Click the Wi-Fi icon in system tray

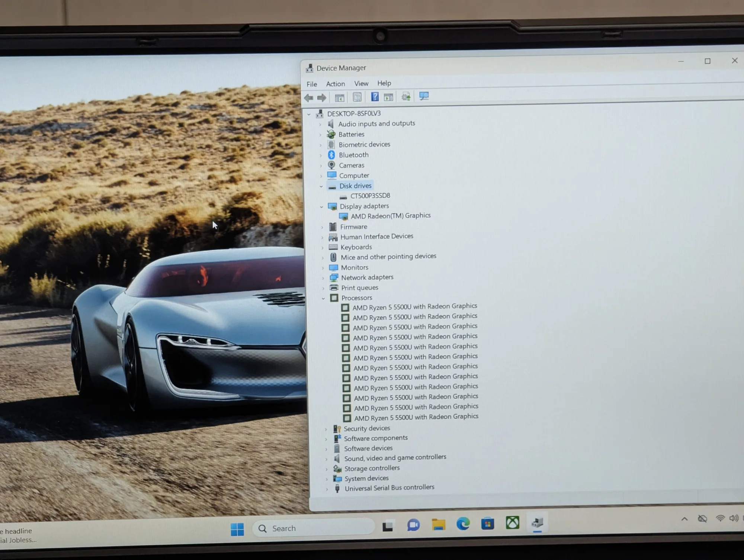pyautogui.click(x=720, y=518)
